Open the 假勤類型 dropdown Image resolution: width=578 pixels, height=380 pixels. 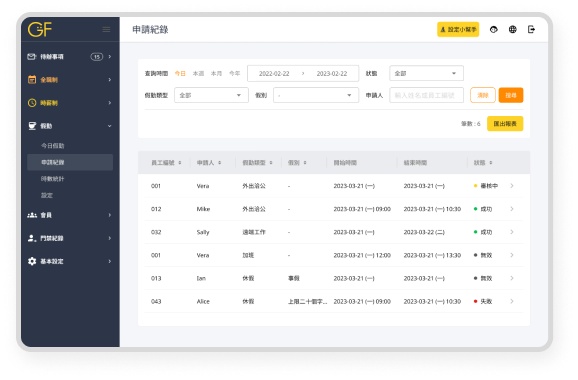click(x=211, y=95)
